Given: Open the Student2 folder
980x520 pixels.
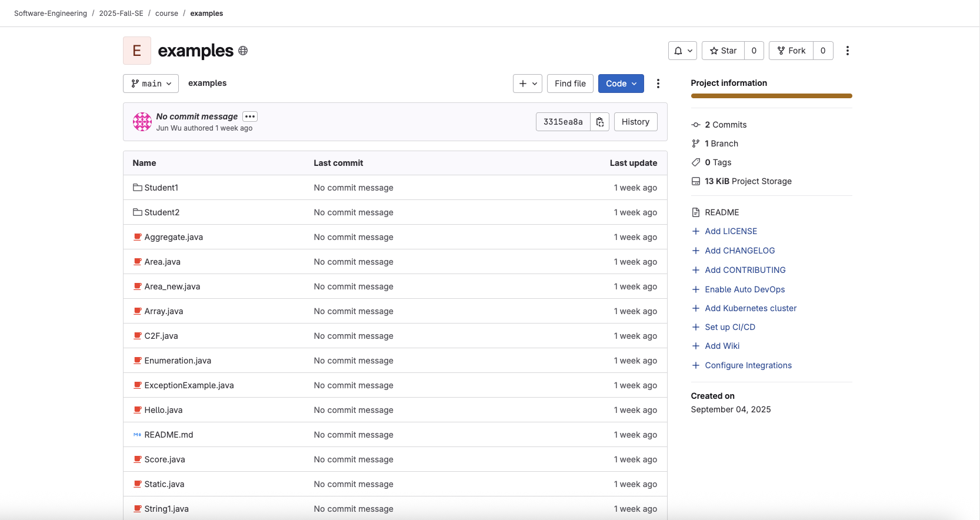Looking at the screenshot, I should (x=162, y=212).
